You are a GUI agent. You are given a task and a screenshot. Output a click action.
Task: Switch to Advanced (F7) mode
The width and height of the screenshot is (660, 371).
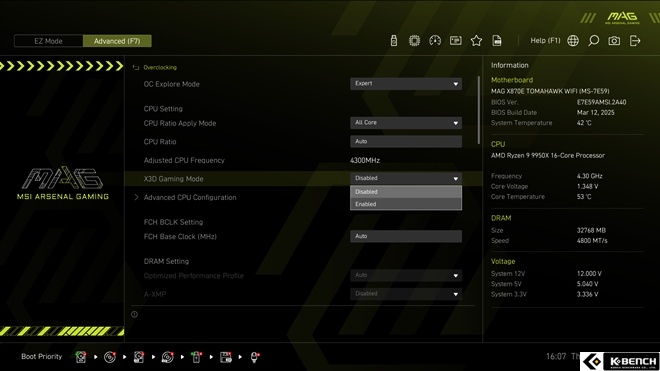pyautogui.click(x=117, y=41)
